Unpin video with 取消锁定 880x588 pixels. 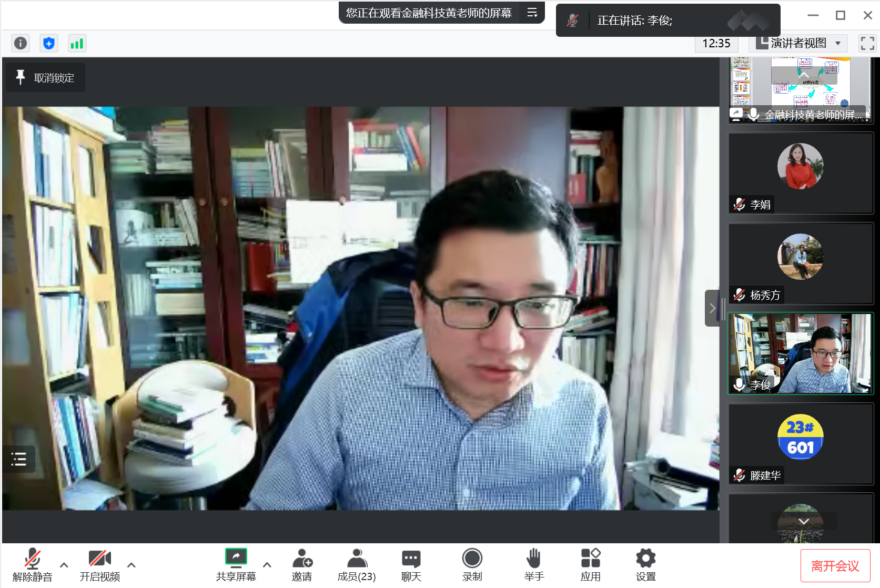[x=46, y=78]
